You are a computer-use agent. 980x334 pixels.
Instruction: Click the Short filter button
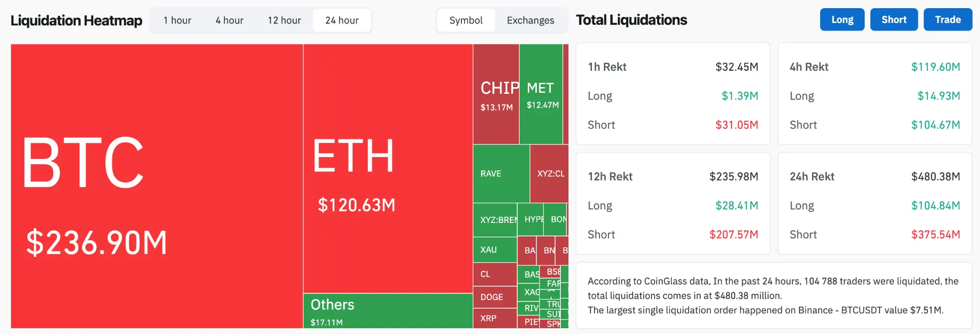(894, 20)
